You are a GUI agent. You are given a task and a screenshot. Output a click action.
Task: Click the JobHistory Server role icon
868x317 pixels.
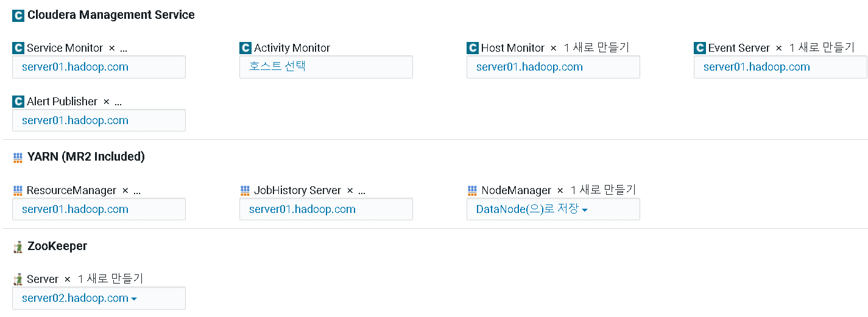245,191
